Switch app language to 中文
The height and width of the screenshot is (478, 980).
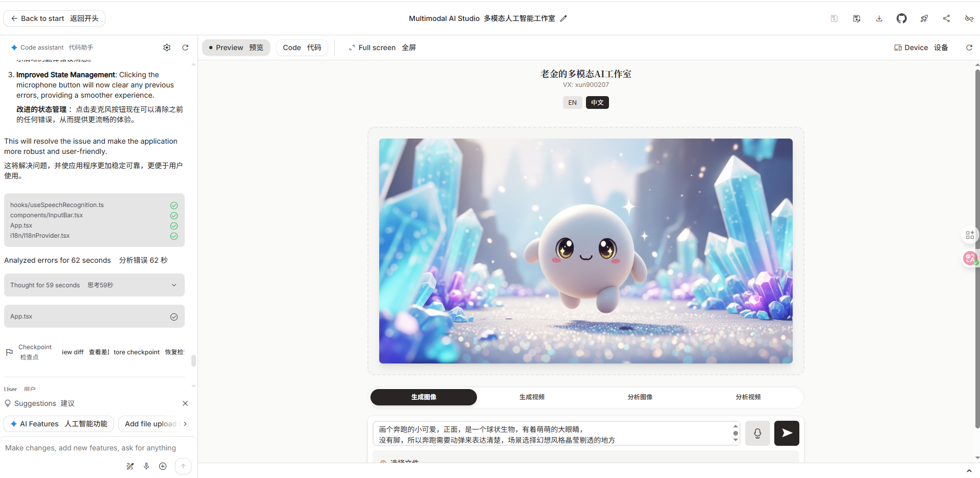pos(597,103)
